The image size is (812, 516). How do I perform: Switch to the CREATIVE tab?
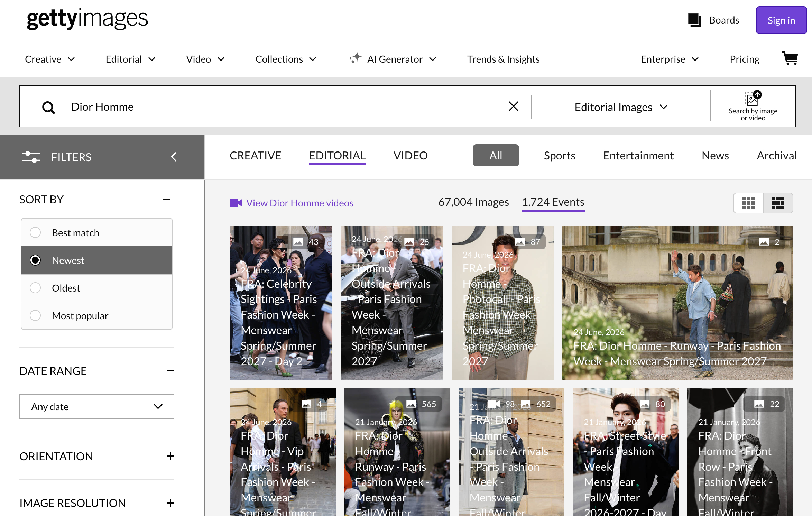tap(255, 156)
